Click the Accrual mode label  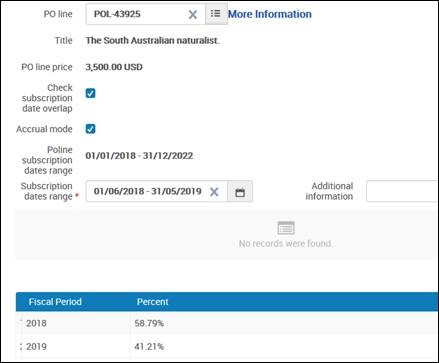coord(44,129)
